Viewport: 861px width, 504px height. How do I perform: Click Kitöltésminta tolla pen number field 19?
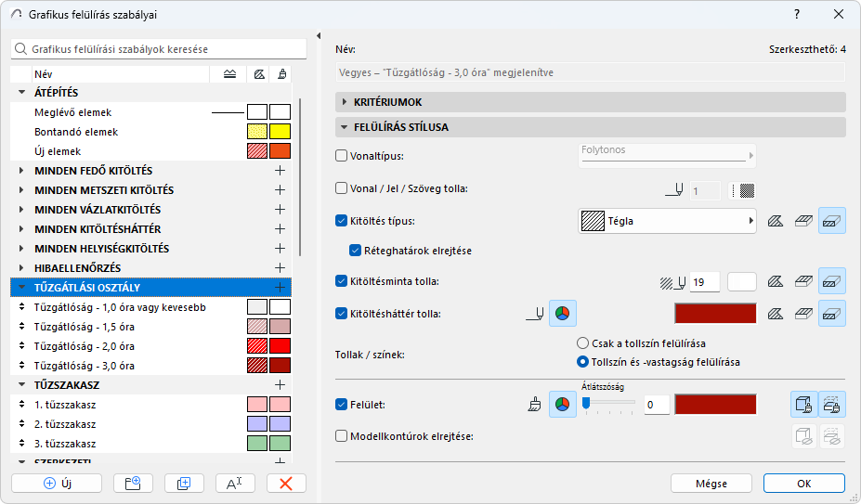(x=705, y=281)
